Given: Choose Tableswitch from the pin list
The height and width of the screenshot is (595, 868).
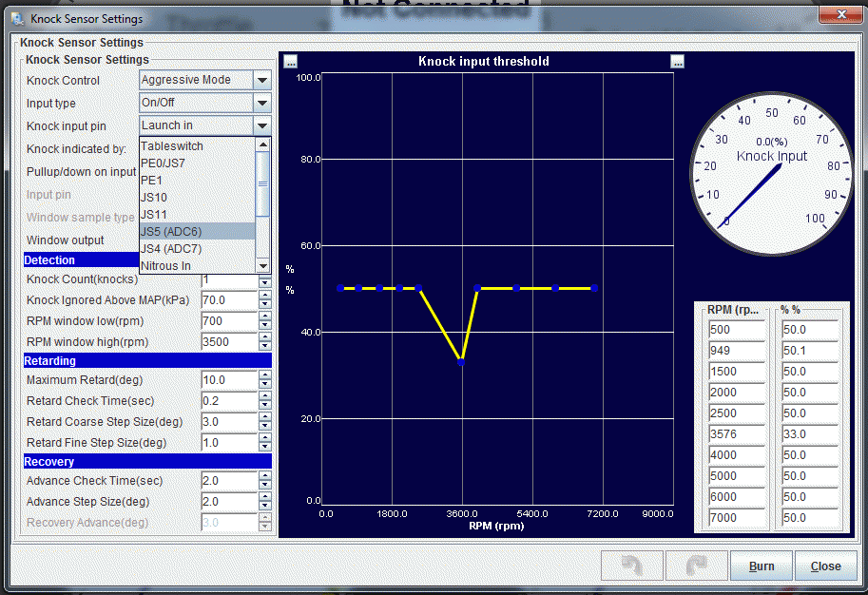Looking at the screenshot, I should coord(198,146).
